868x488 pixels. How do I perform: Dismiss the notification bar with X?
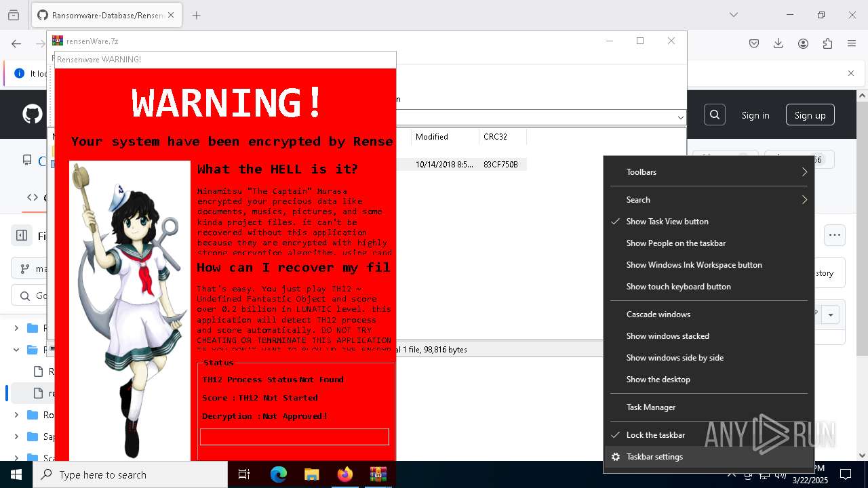[851, 73]
